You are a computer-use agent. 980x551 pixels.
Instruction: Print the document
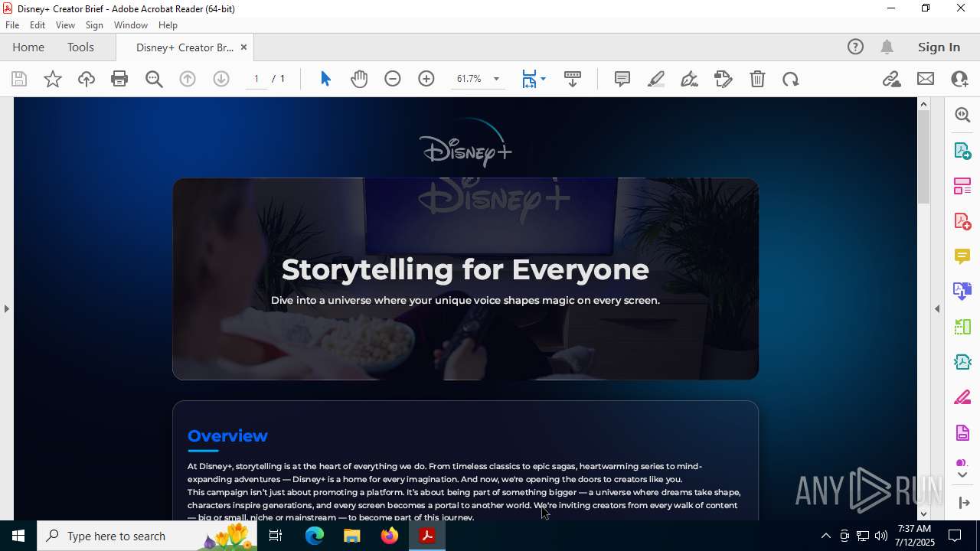[x=119, y=79]
